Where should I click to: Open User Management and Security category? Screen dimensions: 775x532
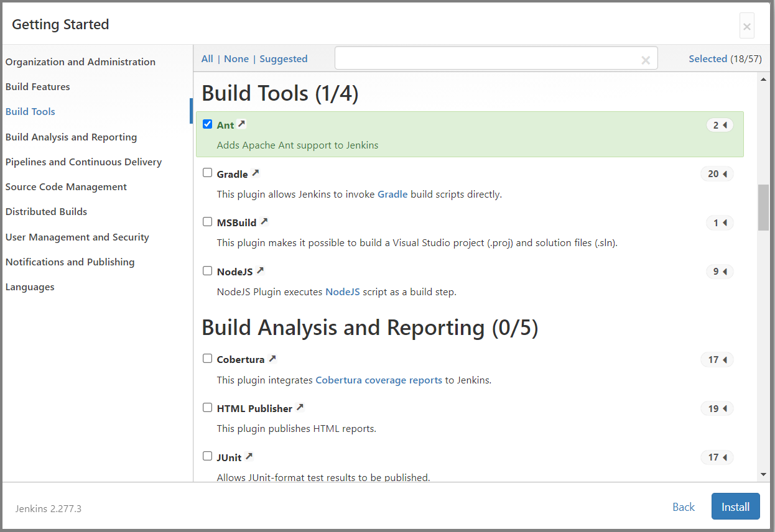click(77, 237)
